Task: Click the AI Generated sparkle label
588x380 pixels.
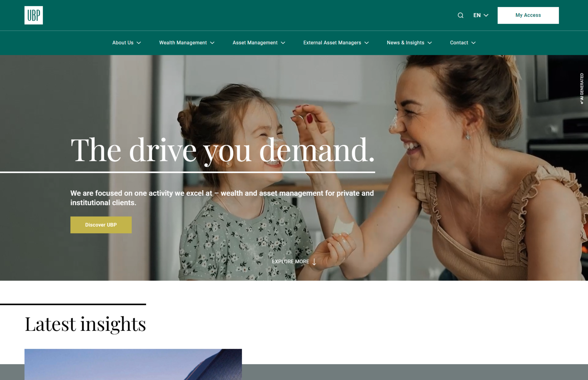Action: pos(582,88)
